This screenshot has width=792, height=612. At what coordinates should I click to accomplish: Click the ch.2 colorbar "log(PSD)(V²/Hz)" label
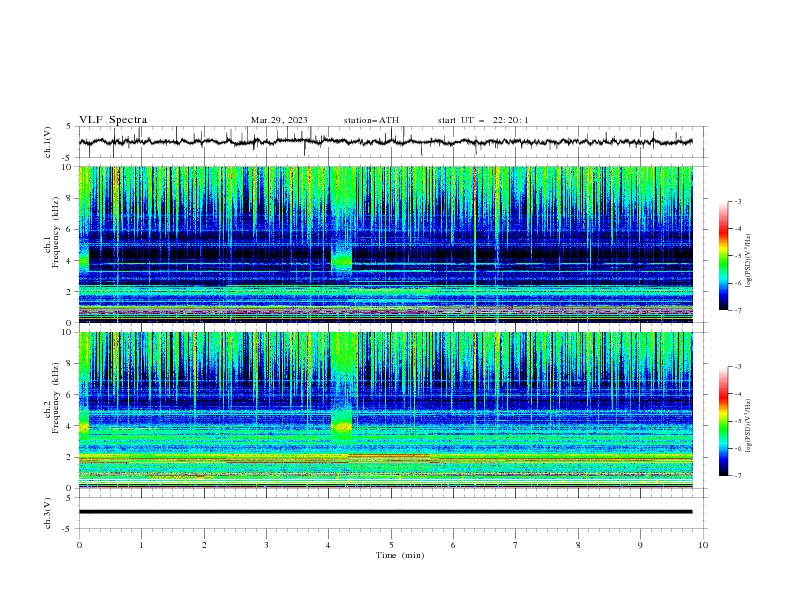(749, 425)
